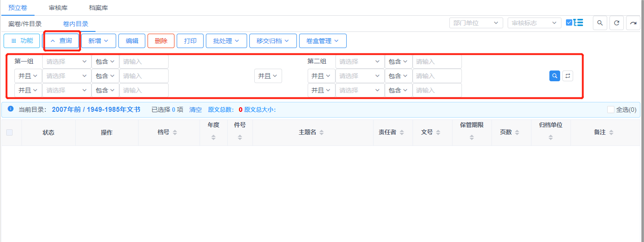Screen dimensions: 644x242
Task: Check the 全选(0) checkbox
Action: click(610, 110)
